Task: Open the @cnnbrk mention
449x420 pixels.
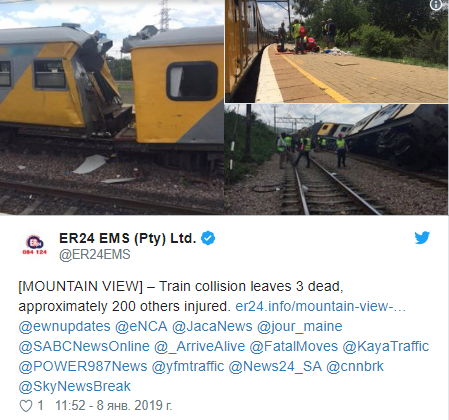Action: [355, 366]
